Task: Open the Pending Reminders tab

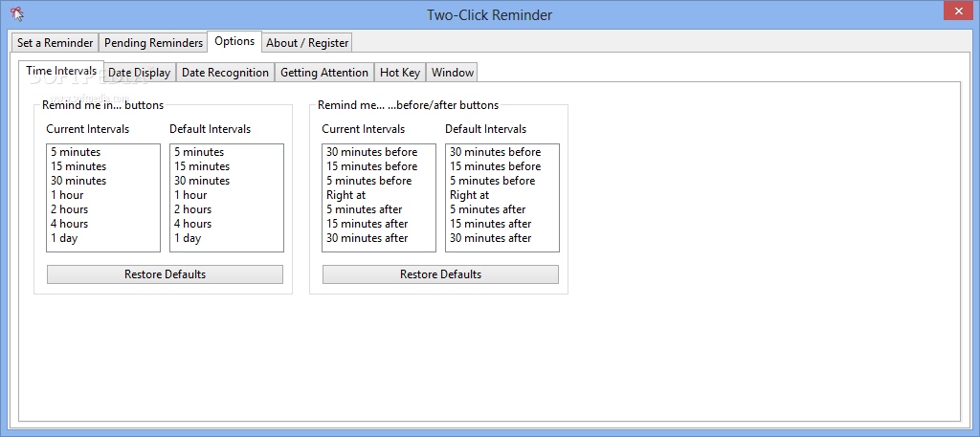Action: click(x=153, y=43)
